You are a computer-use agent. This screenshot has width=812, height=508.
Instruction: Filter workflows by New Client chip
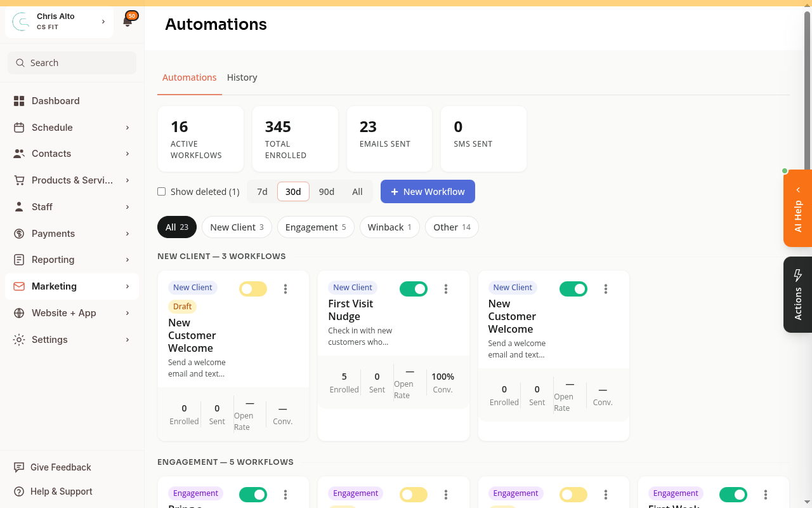(237, 227)
